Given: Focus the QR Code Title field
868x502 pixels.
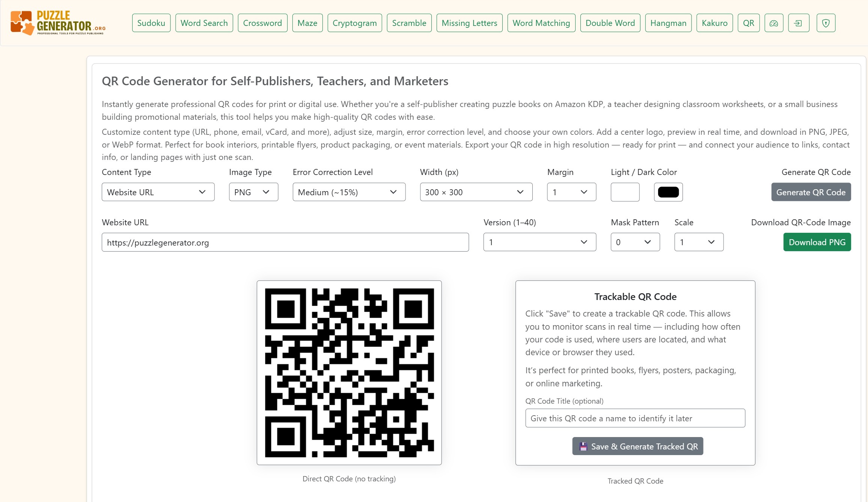Looking at the screenshot, I should coord(634,418).
